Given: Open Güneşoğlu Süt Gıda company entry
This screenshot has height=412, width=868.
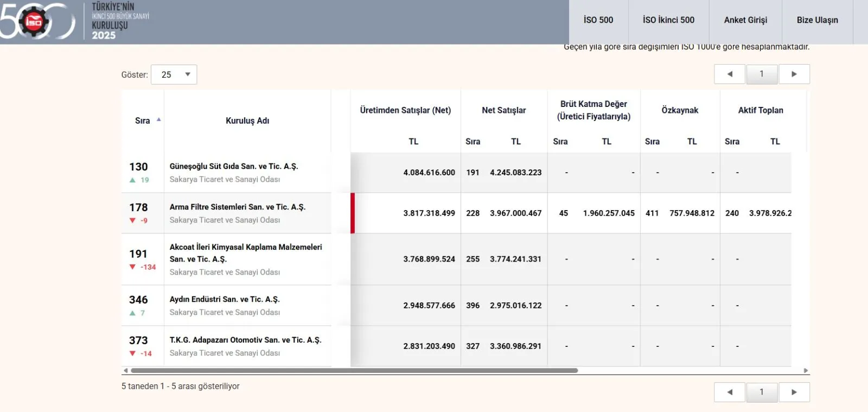Looking at the screenshot, I should click(234, 167).
